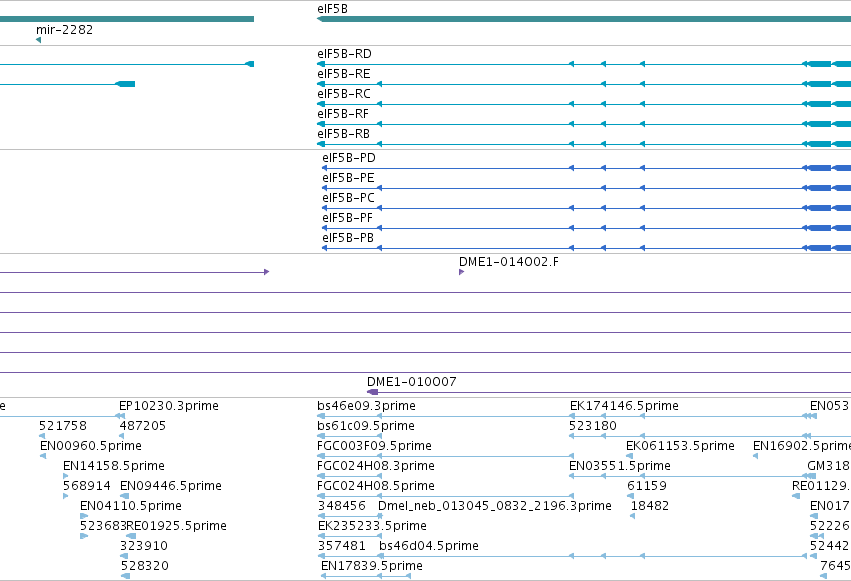The width and height of the screenshot is (851, 581).
Task: Select the eIF5B-PD protein label
Action: (x=348, y=158)
